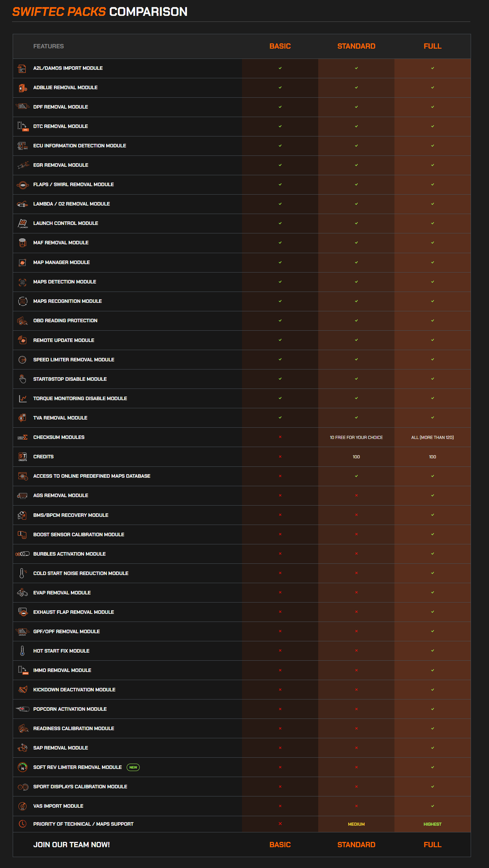Click the Credits ST icon

(x=23, y=457)
